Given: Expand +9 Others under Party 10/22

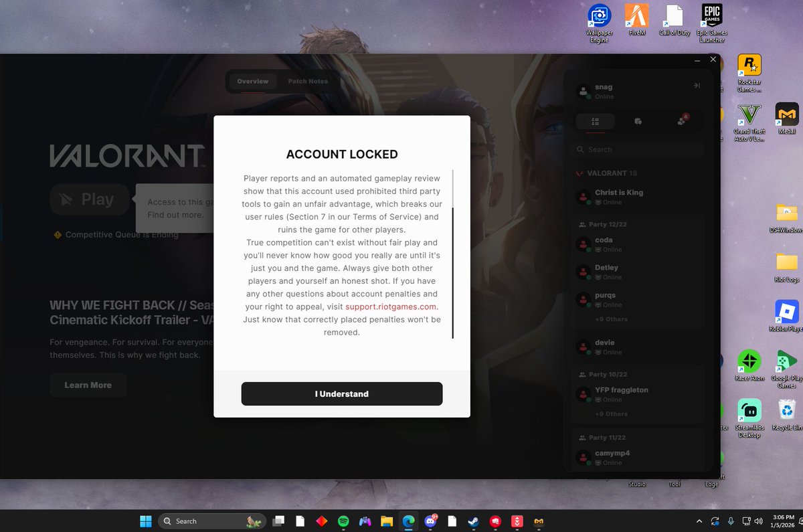Looking at the screenshot, I should point(611,414).
